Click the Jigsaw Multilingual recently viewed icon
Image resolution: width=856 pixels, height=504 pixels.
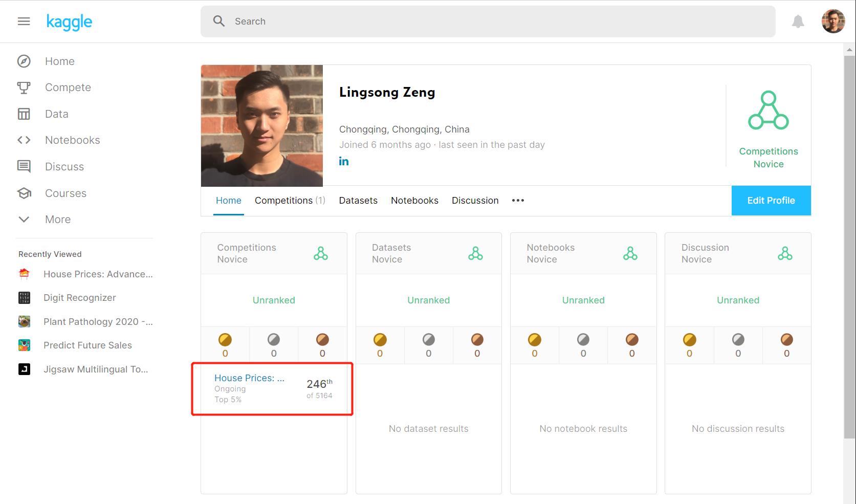(24, 369)
